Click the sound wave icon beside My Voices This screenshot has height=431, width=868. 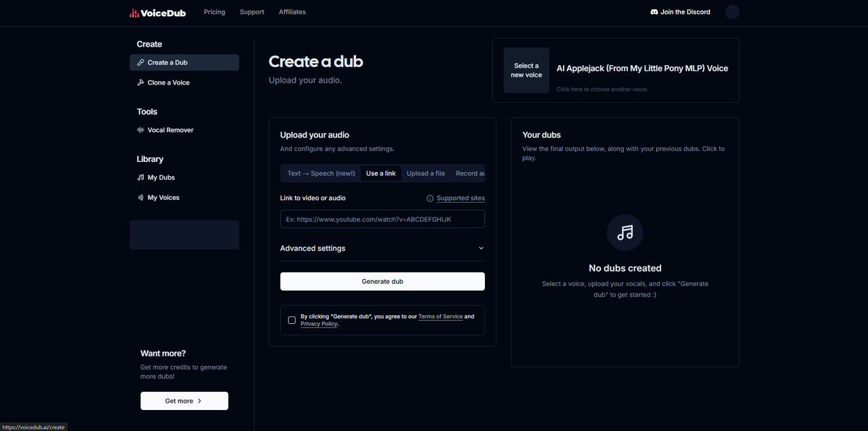140,198
